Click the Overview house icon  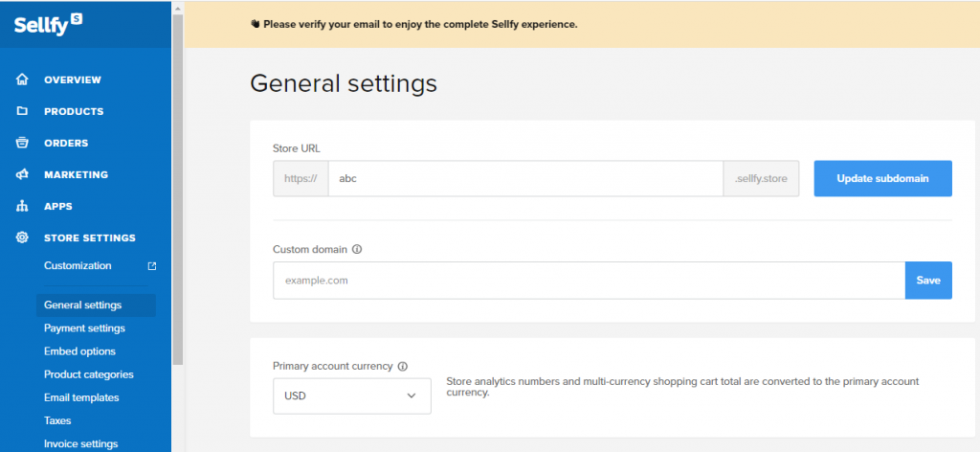tap(22, 80)
